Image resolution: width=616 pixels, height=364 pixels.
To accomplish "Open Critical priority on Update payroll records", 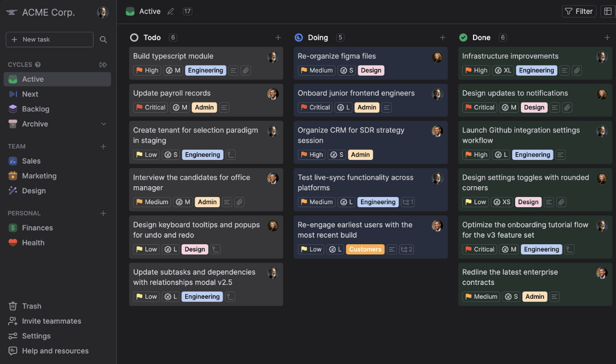I will click(x=151, y=107).
